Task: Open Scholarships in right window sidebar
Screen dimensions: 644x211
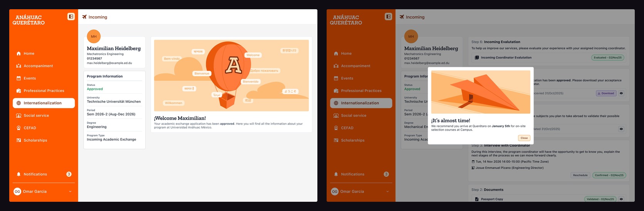Action: coord(361,140)
